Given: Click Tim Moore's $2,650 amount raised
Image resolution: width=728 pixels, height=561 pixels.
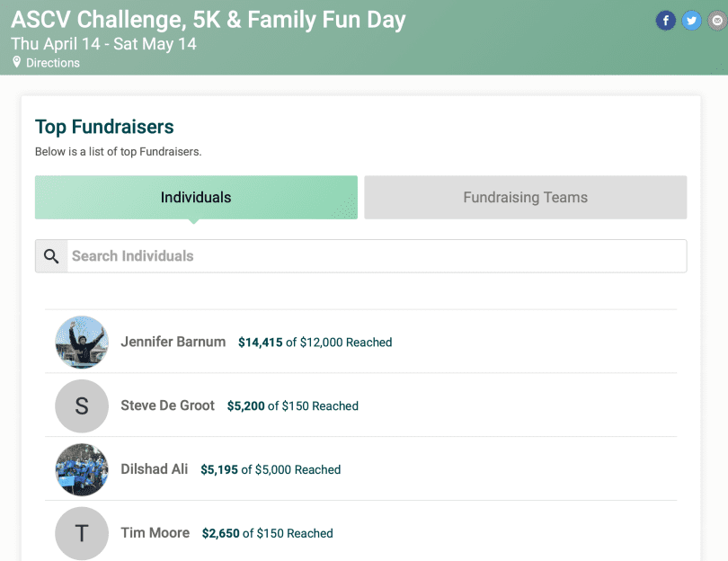Looking at the screenshot, I should coord(220,533).
